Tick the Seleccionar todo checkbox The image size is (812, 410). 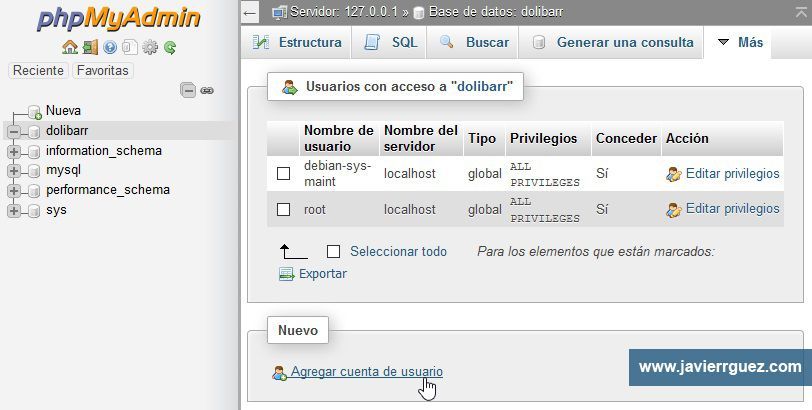(334, 252)
